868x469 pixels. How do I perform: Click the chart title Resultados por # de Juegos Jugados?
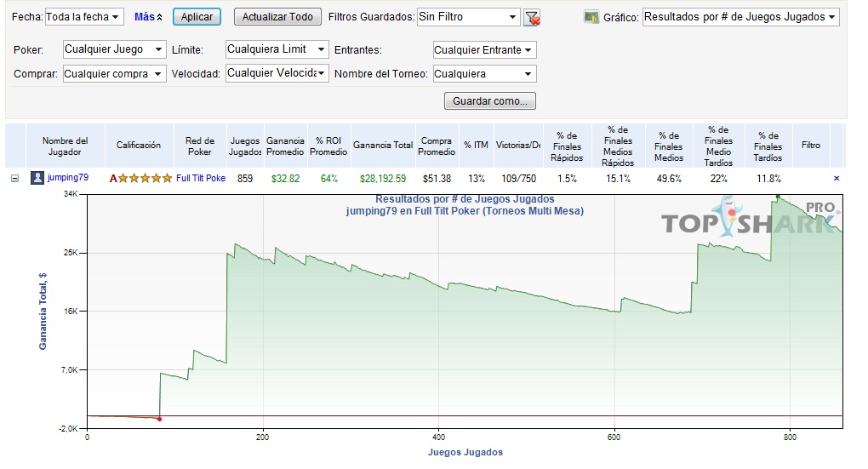[465, 199]
